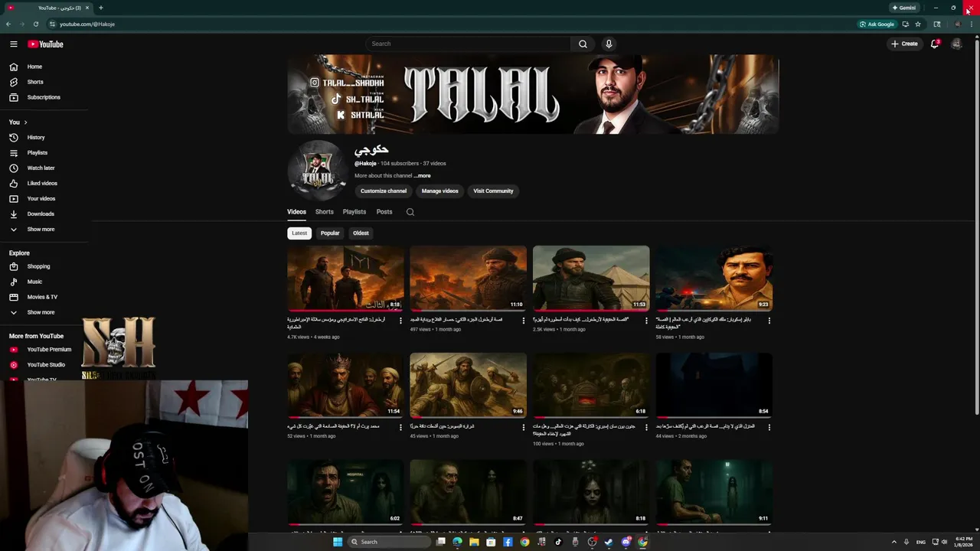Screen dimensions: 980x551
Task: Click the YouTube logo
Action: coord(45,44)
